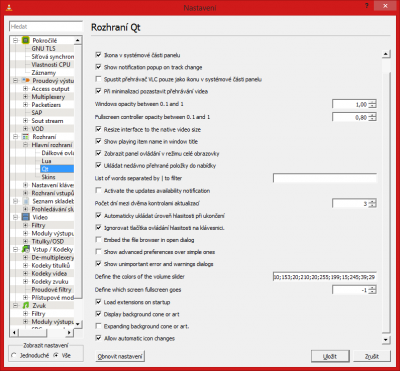Screen dimensions: 400x371
Task: Select the Lua tree item
Action: click(46, 161)
